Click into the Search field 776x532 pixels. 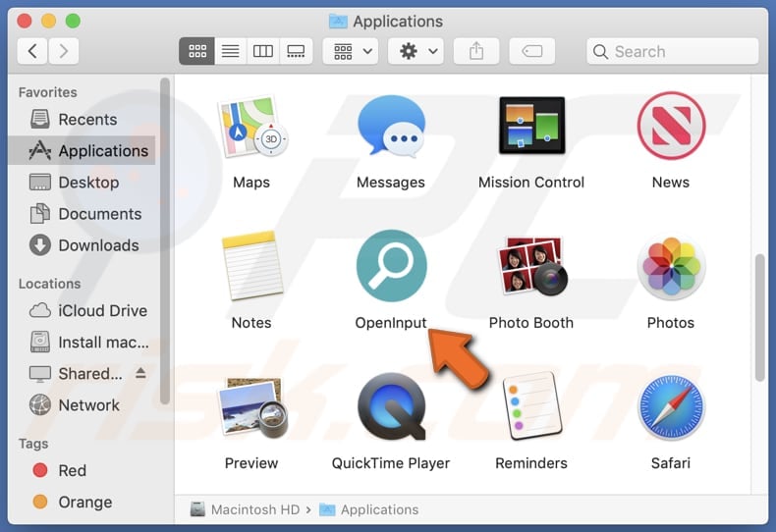pyautogui.click(x=672, y=51)
